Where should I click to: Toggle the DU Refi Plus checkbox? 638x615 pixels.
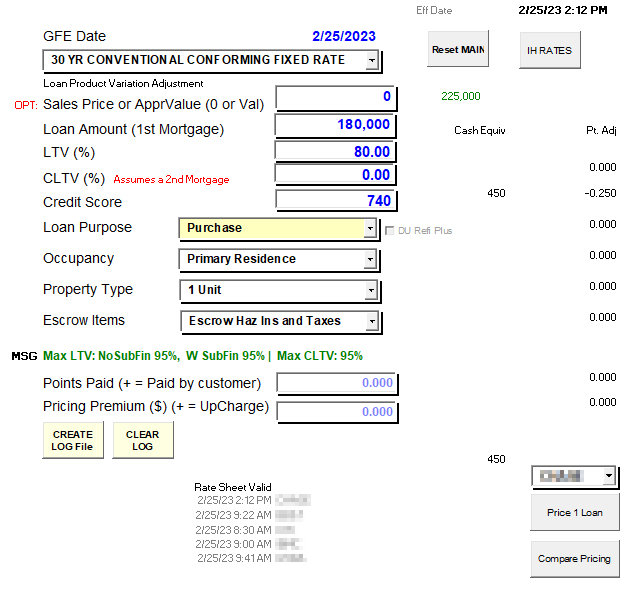[391, 231]
